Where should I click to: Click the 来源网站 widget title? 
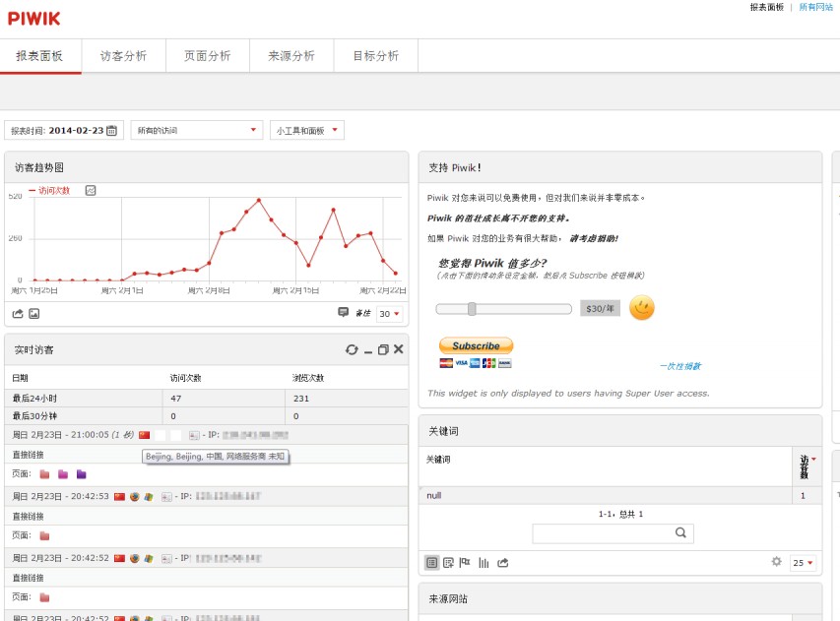coord(448,599)
